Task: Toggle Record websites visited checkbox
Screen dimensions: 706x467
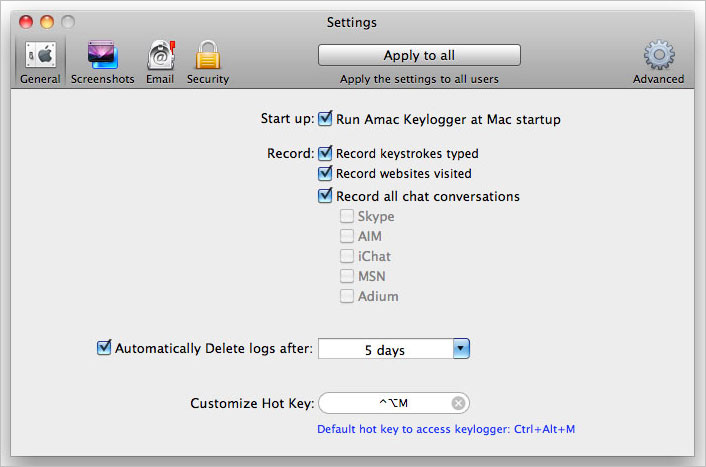Action: 325,173
